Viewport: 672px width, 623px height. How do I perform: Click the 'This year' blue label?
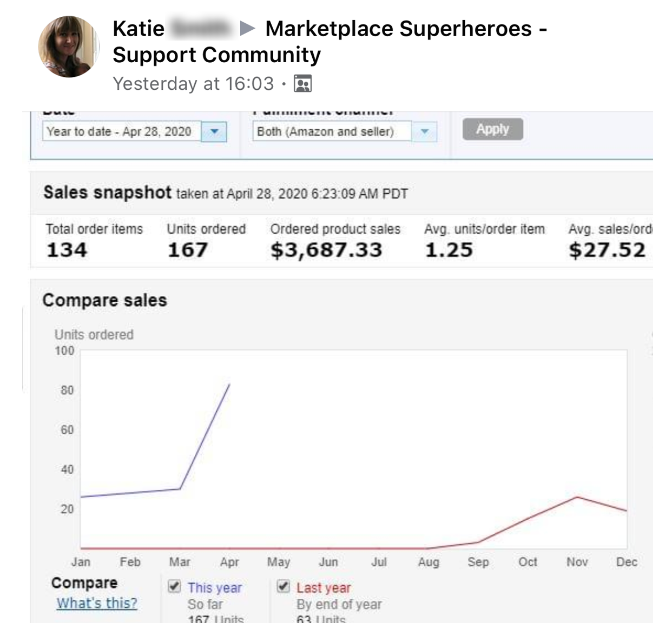pyautogui.click(x=215, y=588)
